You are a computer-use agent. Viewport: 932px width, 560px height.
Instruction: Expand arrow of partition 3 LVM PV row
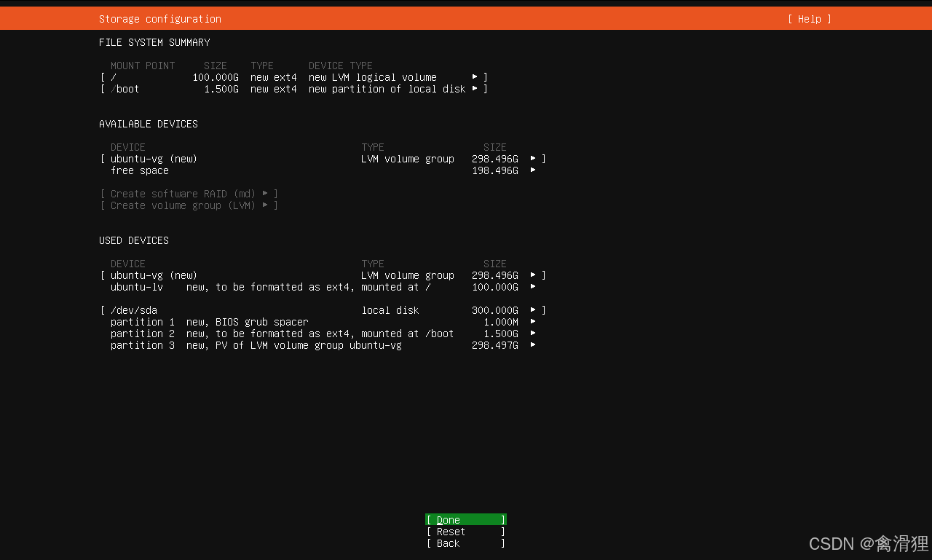tap(533, 345)
